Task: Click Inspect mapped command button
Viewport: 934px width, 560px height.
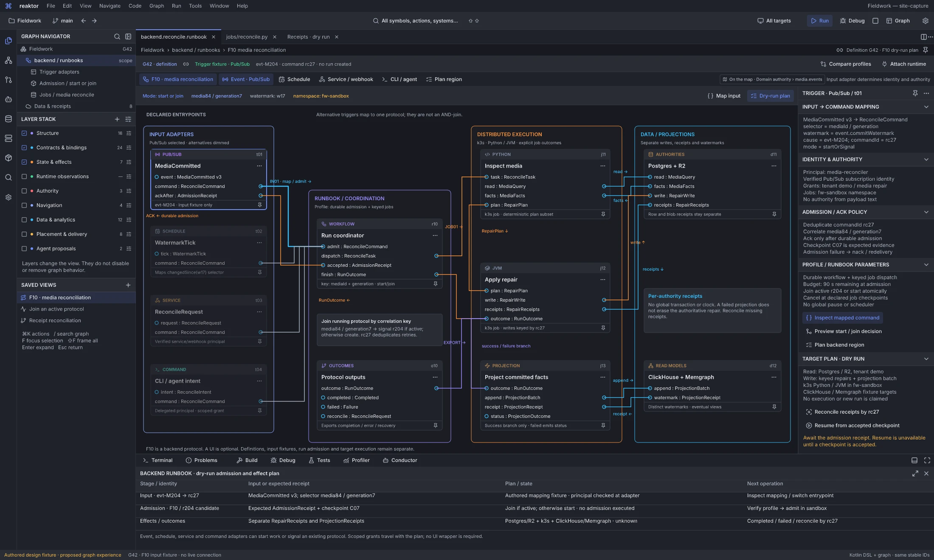Action: click(x=843, y=318)
